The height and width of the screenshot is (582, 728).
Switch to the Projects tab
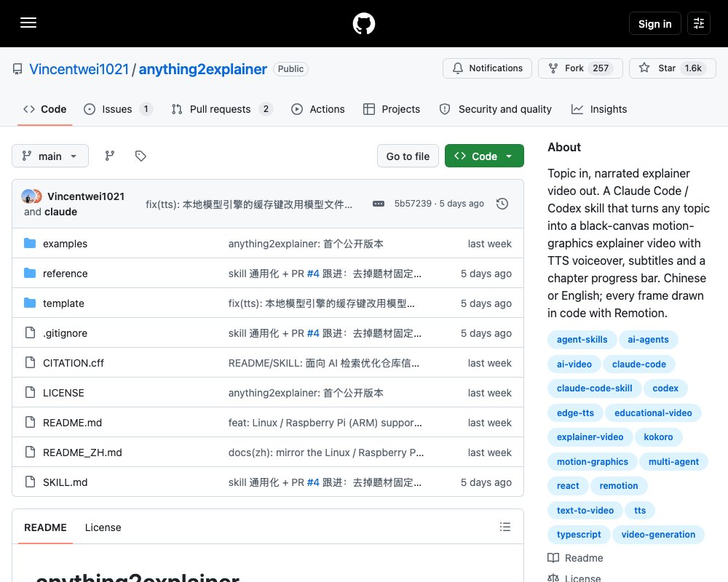click(392, 109)
